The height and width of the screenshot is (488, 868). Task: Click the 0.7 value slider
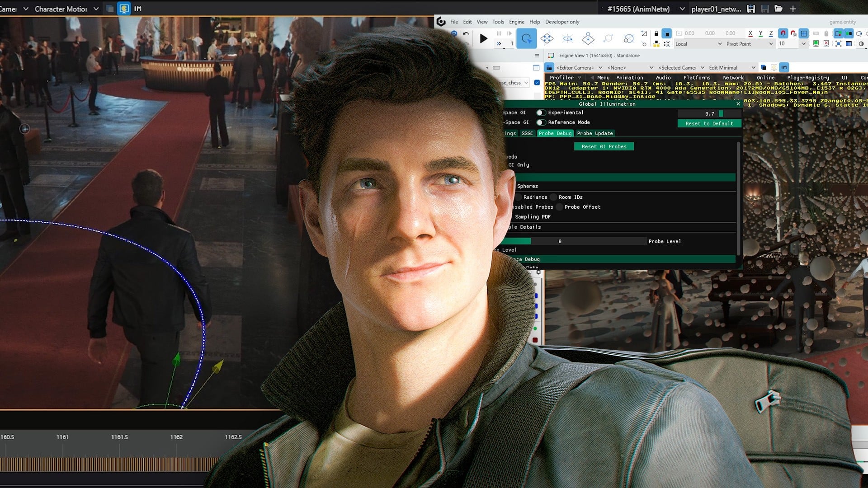point(709,113)
